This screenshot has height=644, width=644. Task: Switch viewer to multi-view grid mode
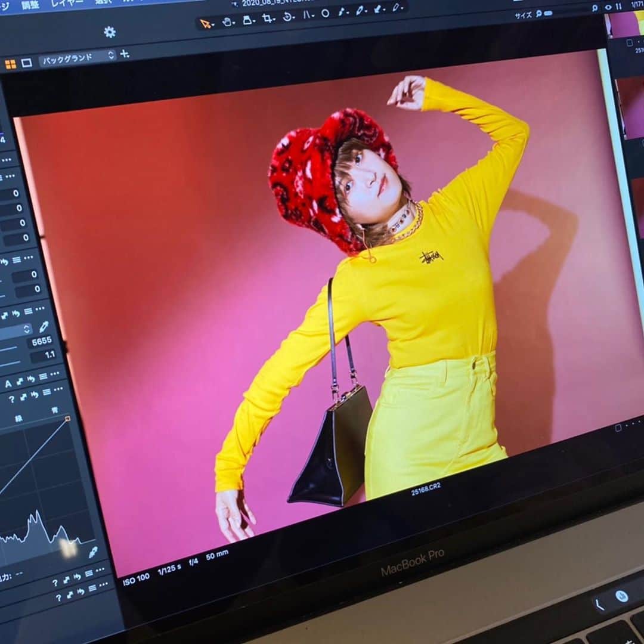coord(10,64)
